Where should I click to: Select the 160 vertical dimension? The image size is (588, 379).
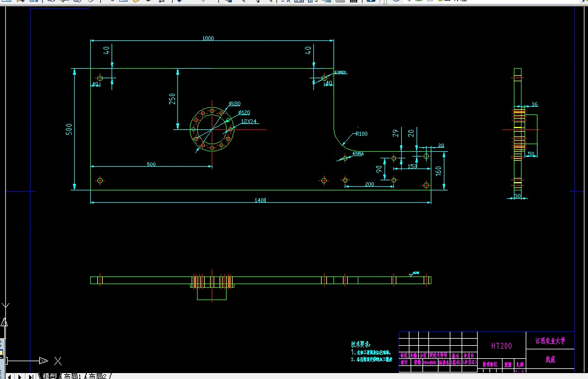[438, 171]
